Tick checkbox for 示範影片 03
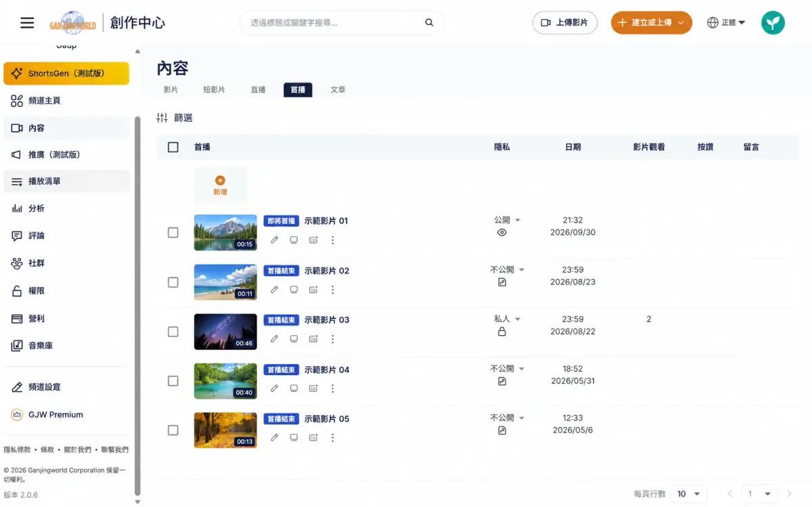This screenshot has height=507, width=812. click(173, 332)
